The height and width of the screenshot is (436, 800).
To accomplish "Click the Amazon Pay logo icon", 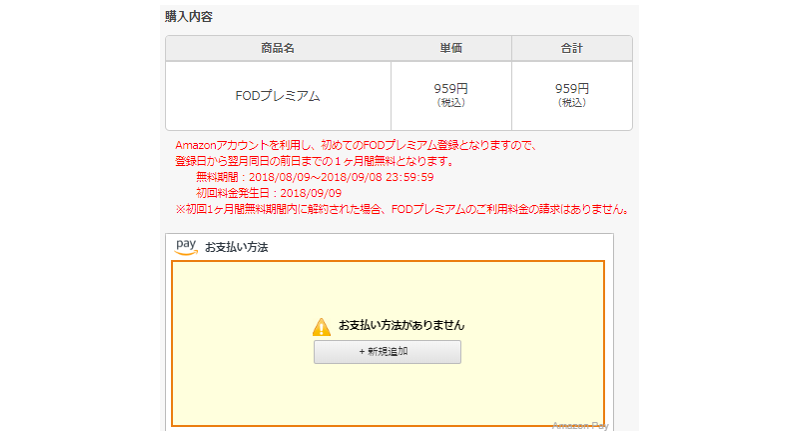I will tap(186, 247).
